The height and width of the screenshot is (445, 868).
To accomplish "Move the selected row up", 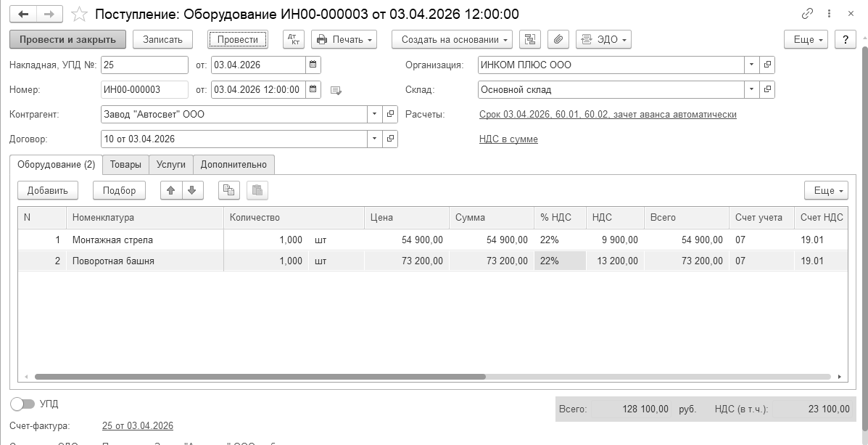I will tap(171, 190).
